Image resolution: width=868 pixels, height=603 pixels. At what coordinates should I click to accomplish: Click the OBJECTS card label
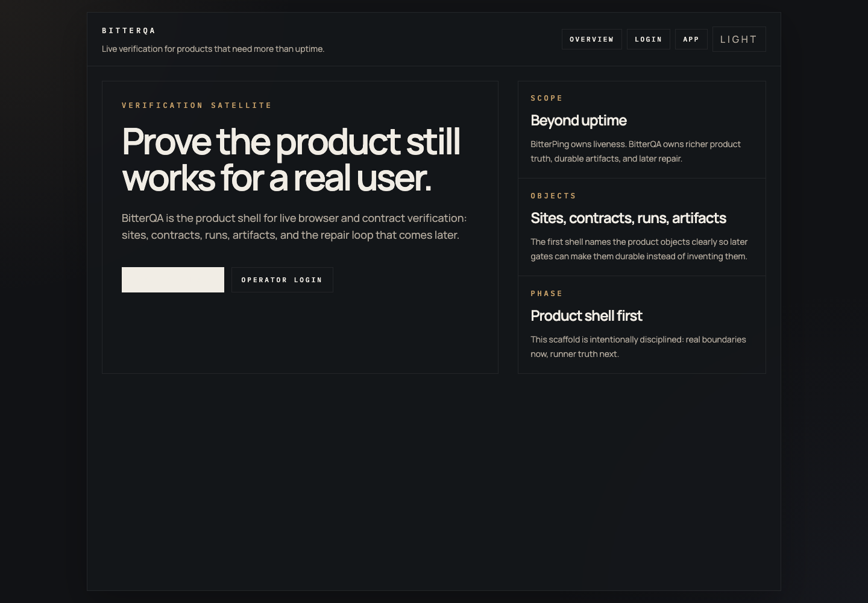553,195
